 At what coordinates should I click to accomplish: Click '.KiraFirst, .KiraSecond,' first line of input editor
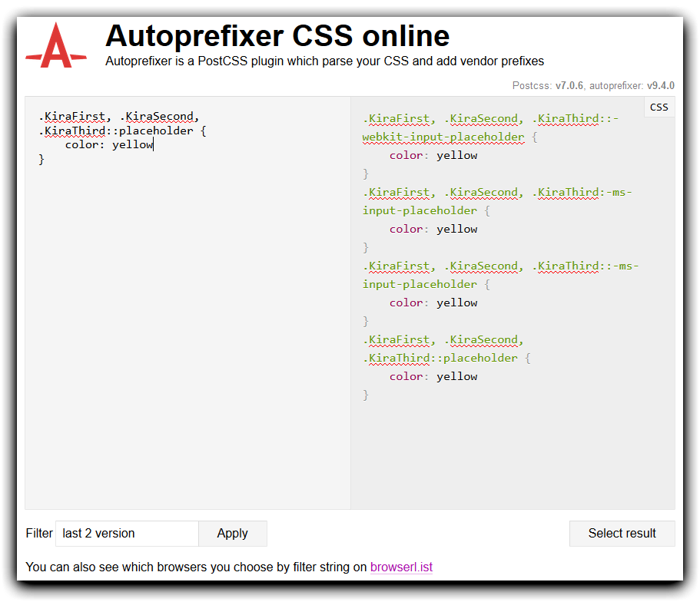119,117
